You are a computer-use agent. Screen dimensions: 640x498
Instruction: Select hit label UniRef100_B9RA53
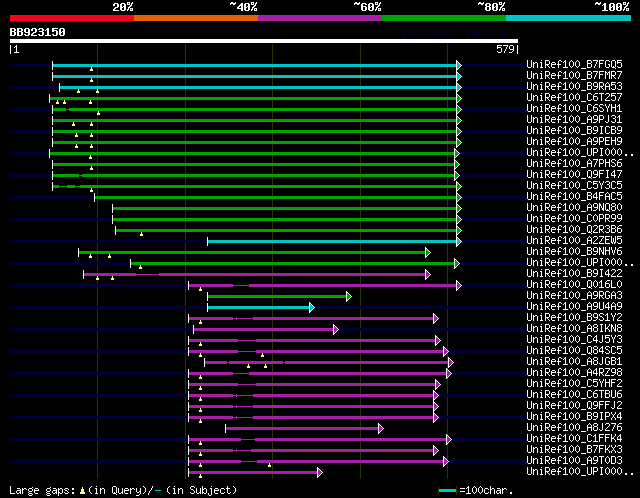click(574, 87)
